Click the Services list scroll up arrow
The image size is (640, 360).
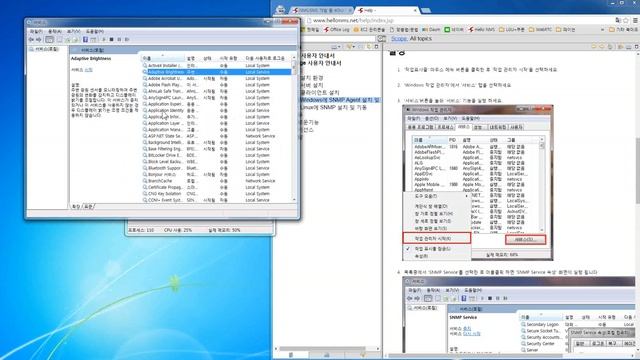pos(294,58)
